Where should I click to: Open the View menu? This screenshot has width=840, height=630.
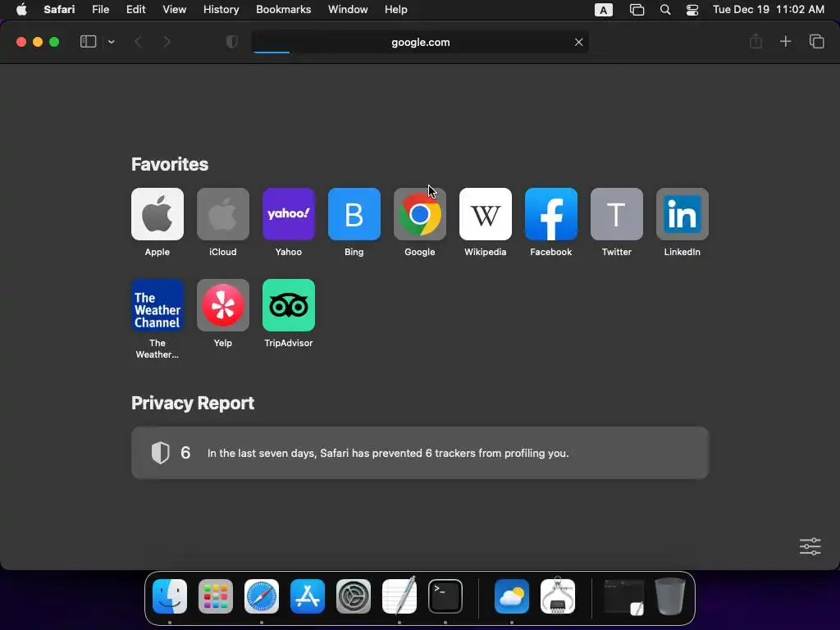tap(174, 10)
